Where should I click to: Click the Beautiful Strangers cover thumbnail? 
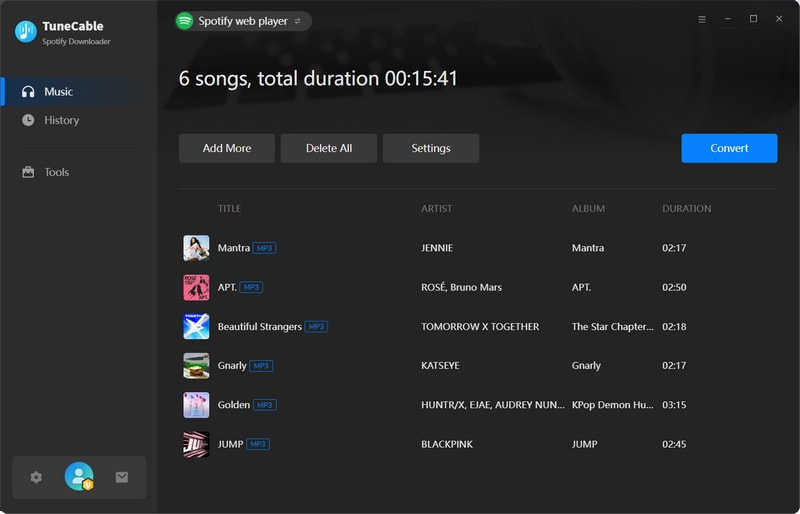[x=196, y=327]
